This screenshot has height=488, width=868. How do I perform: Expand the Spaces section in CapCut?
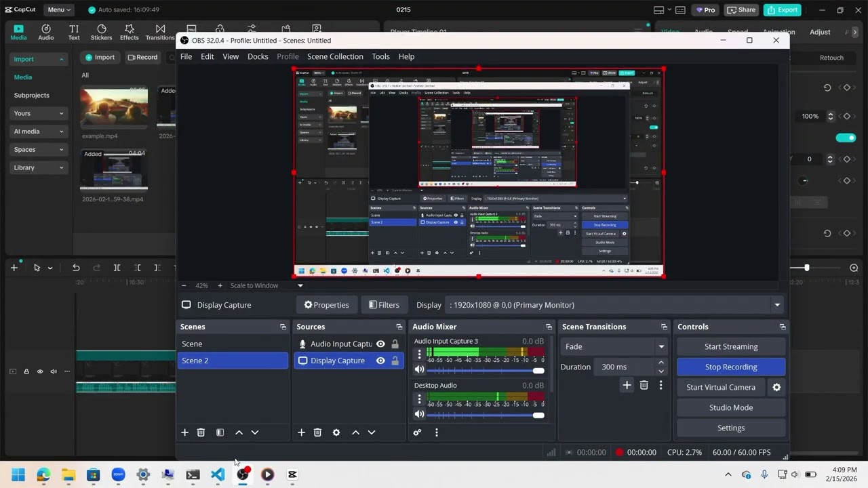(39, 149)
